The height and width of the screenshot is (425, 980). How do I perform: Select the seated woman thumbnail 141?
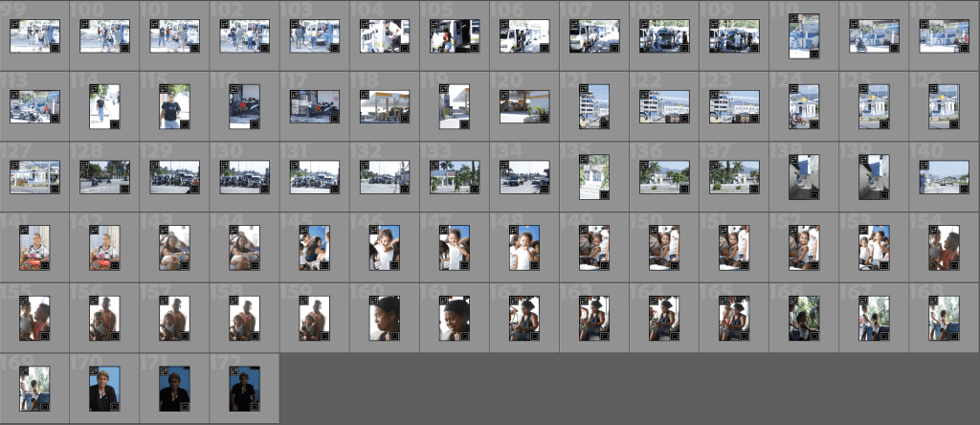click(x=34, y=248)
